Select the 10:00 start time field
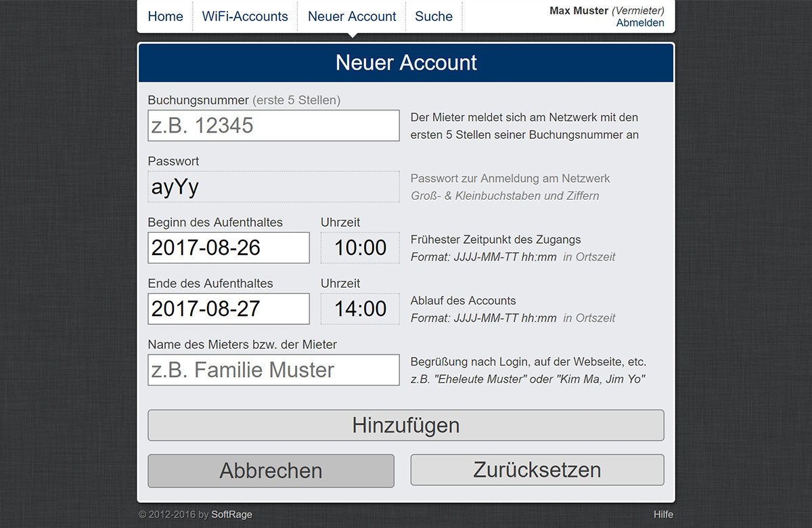812x528 pixels. (360, 248)
